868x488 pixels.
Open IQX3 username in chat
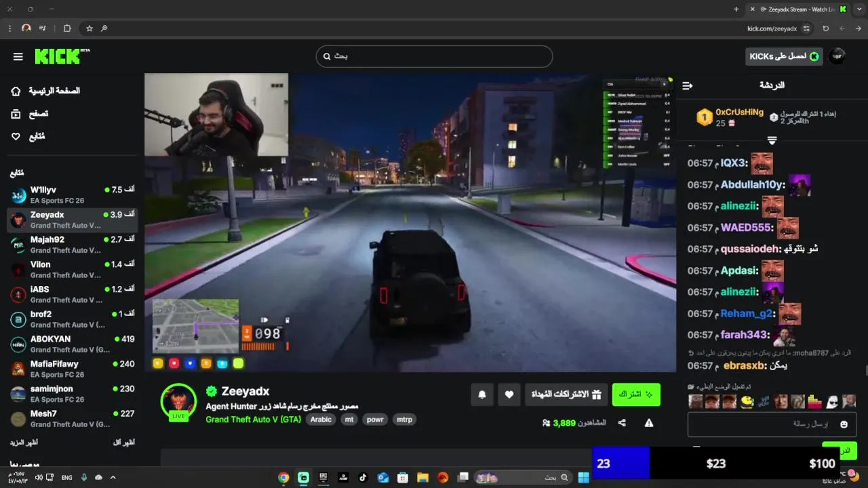(x=733, y=163)
